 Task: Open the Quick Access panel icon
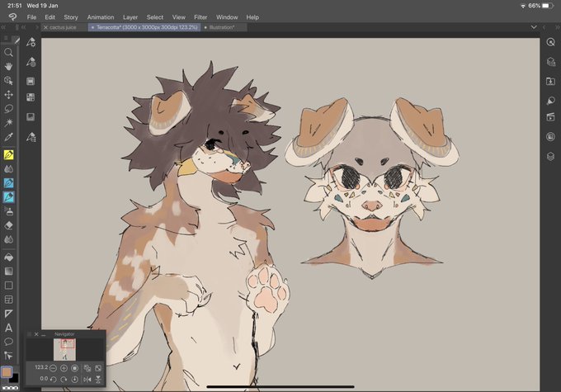pyautogui.click(x=550, y=42)
